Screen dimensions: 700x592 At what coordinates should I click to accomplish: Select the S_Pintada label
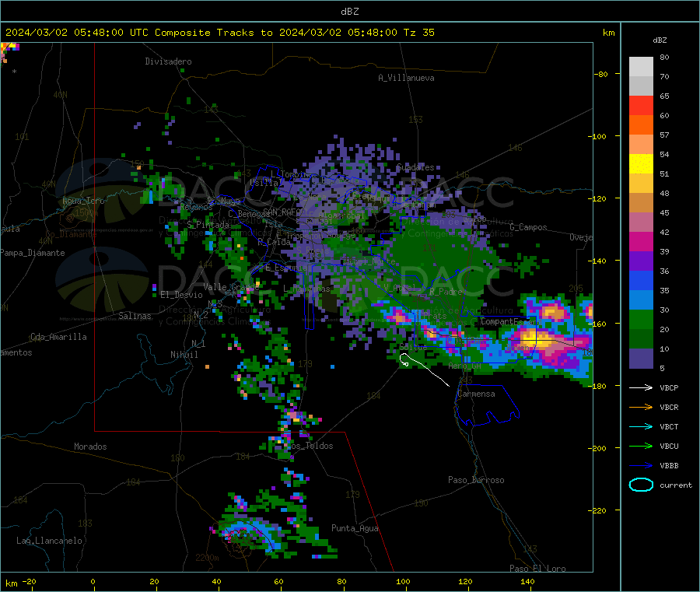[208, 225]
